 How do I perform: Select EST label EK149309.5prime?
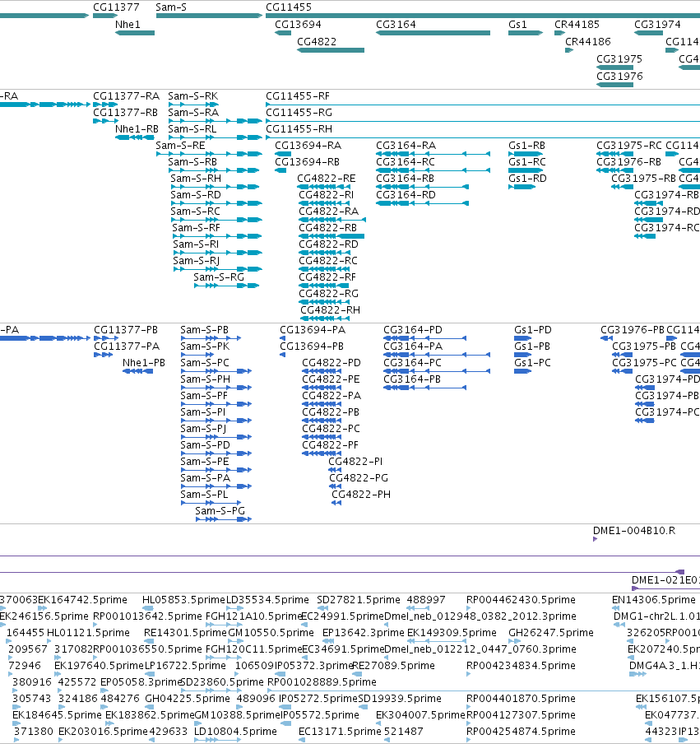coord(452,633)
